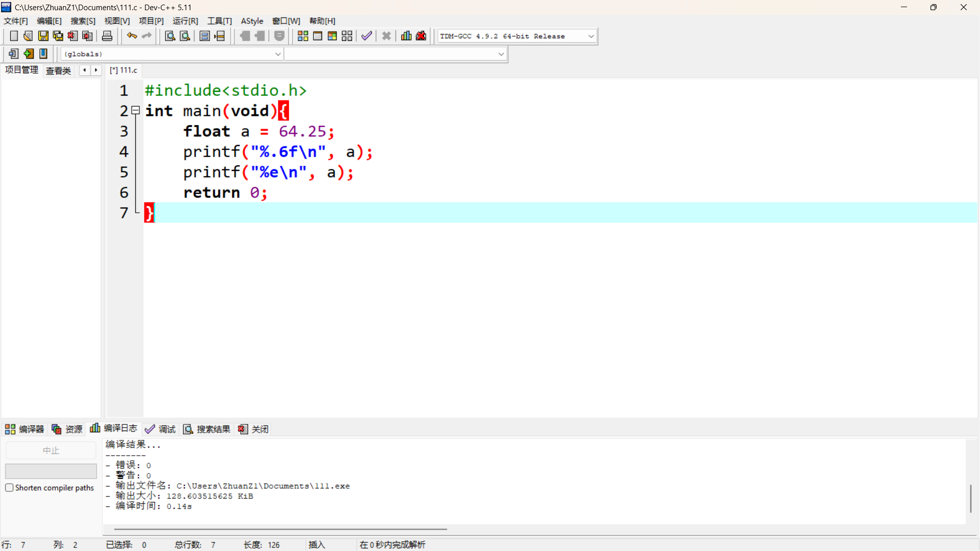
Task: Click the Print icon in toolbar
Action: tap(107, 36)
